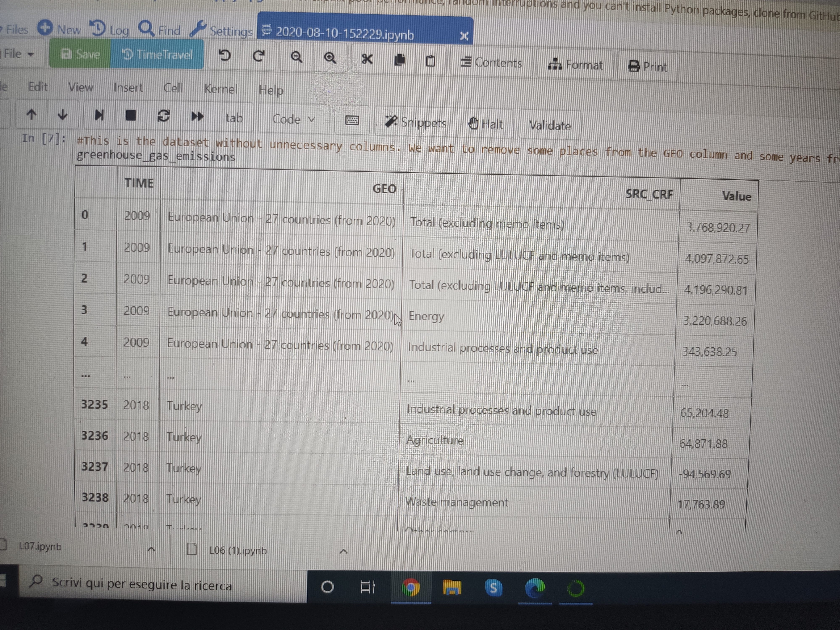Copy with the duplicate pages icon
Viewport: 840px width, 630px height.
click(x=399, y=60)
